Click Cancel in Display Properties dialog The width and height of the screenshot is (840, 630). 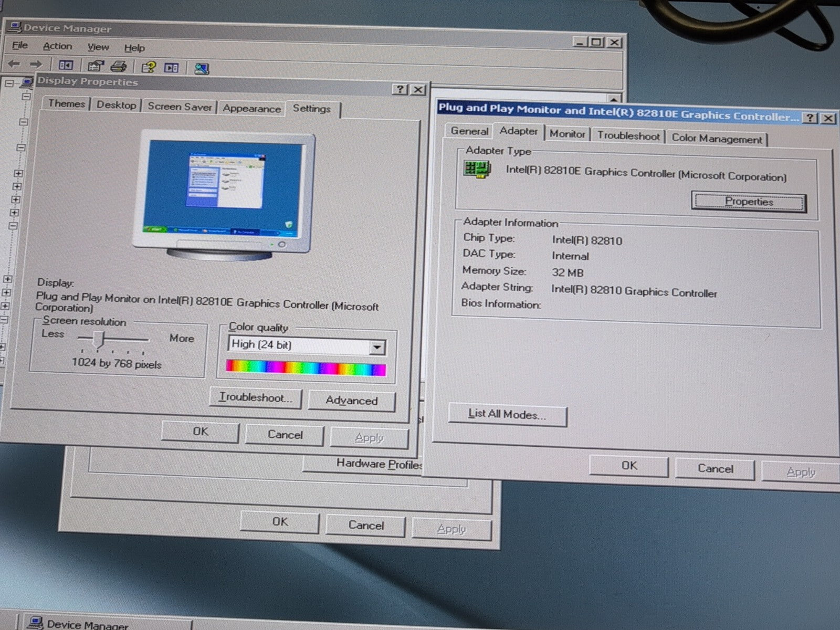pyautogui.click(x=285, y=434)
